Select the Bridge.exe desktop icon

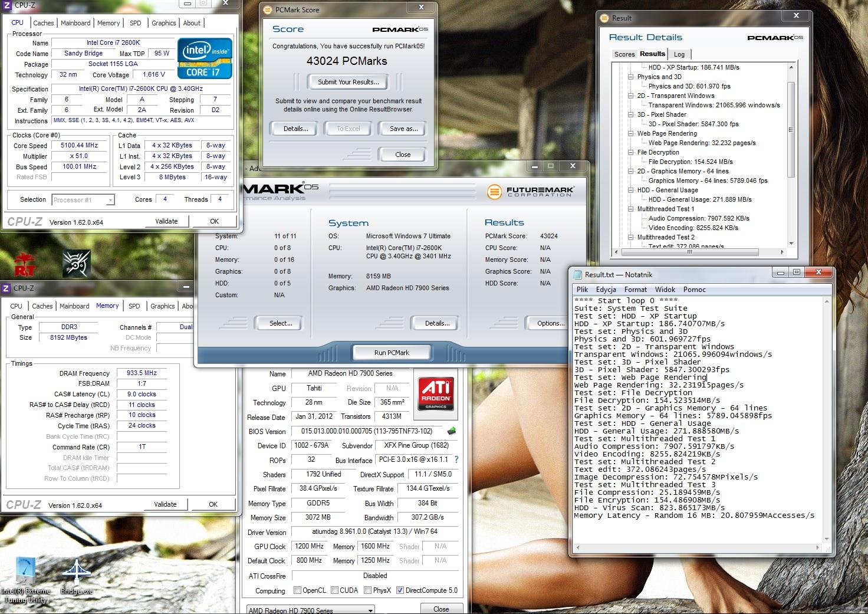click(76, 577)
